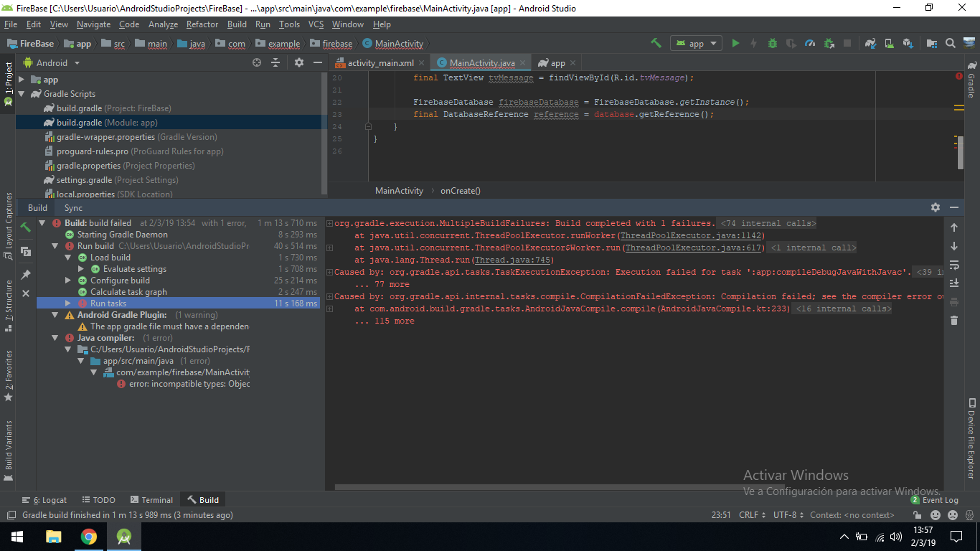Open Build window gear settings icon

pos(936,207)
